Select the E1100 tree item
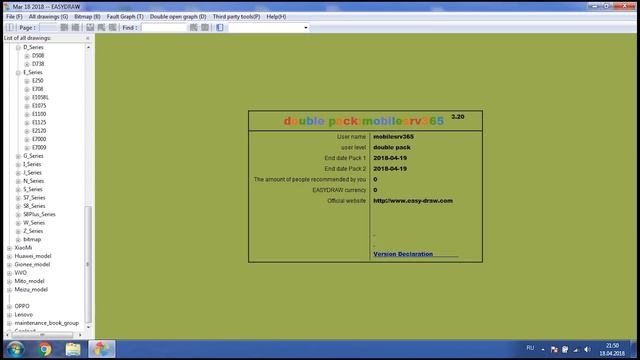This screenshot has height=360, width=640. pos(39,114)
